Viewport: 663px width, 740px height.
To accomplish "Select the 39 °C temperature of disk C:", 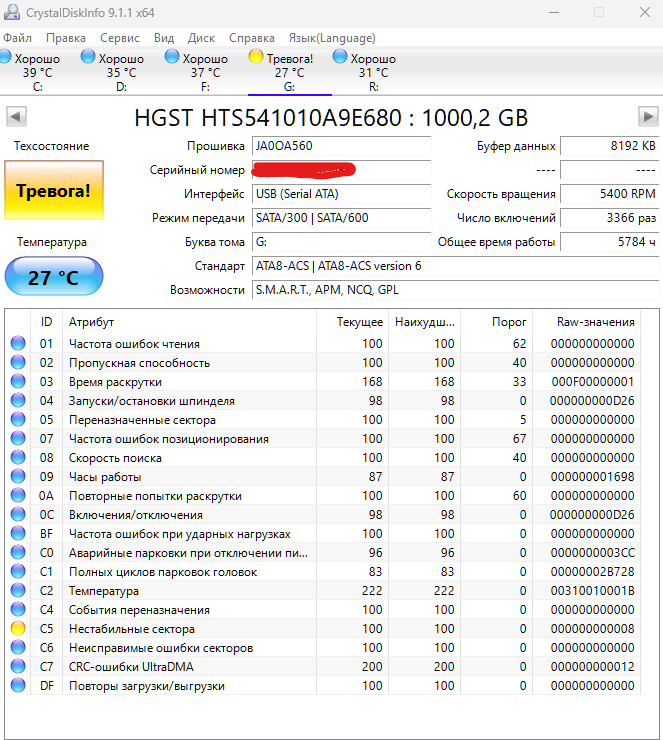I will coord(38,73).
